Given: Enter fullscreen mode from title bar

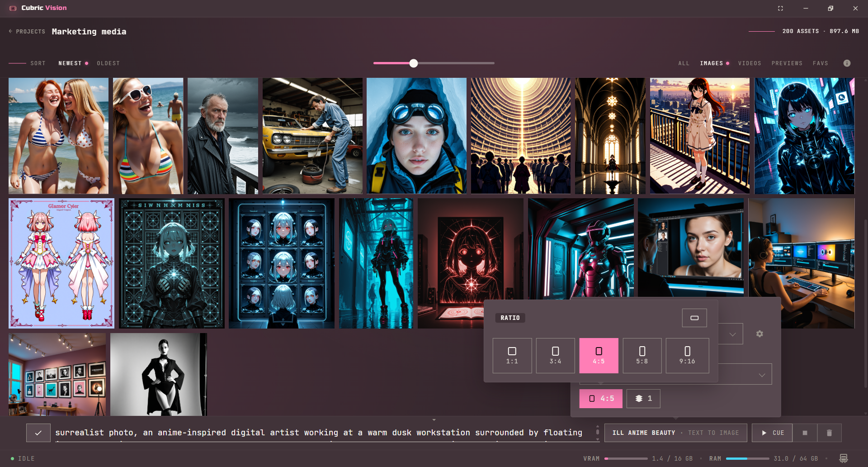Looking at the screenshot, I should (x=780, y=8).
